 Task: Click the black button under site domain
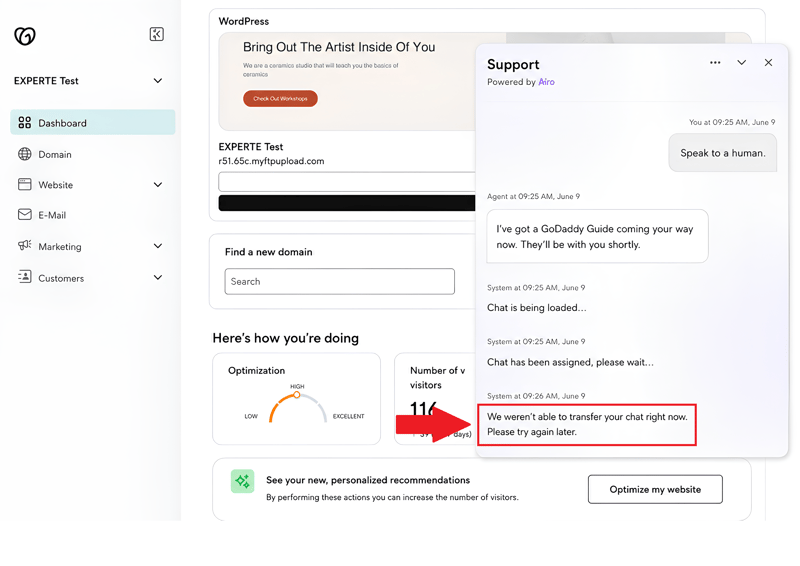pos(347,203)
